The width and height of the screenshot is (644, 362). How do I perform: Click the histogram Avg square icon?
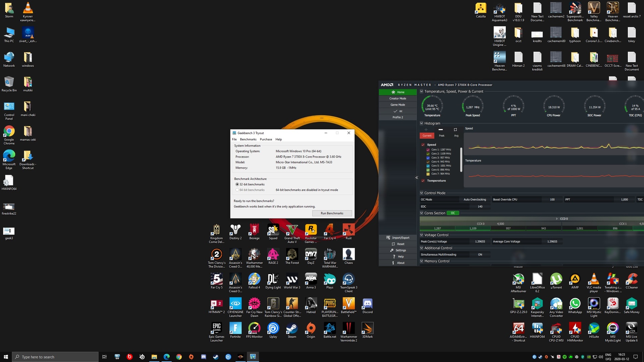455,130
